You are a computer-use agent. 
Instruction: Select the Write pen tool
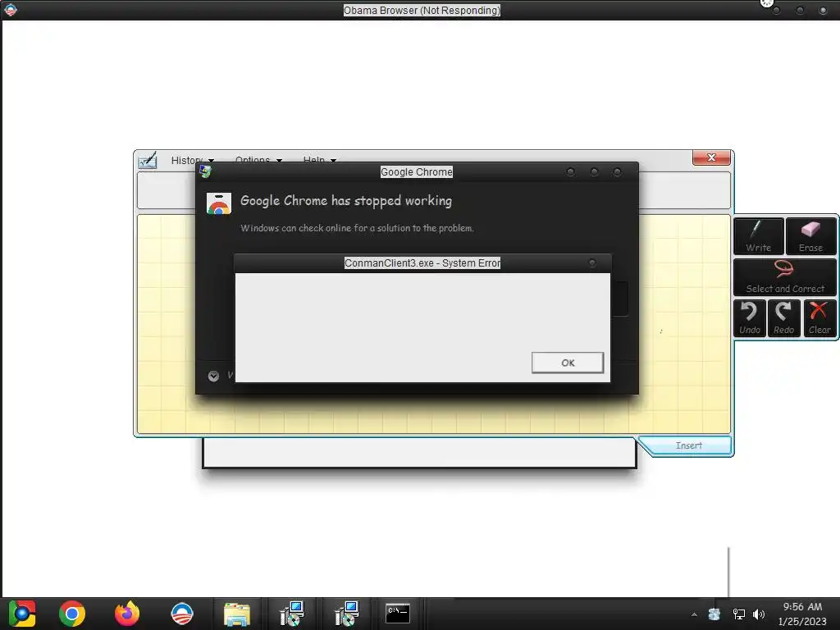(x=759, y=236)
